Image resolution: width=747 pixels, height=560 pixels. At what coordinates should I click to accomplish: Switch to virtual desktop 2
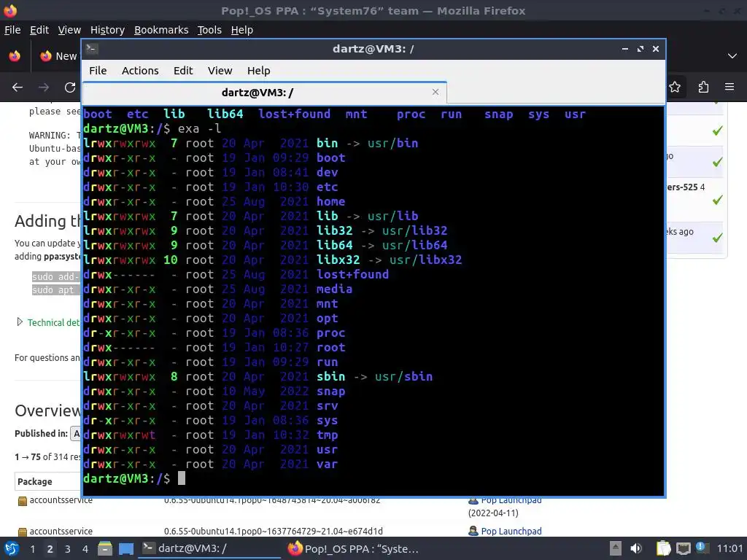click(50, 549)
